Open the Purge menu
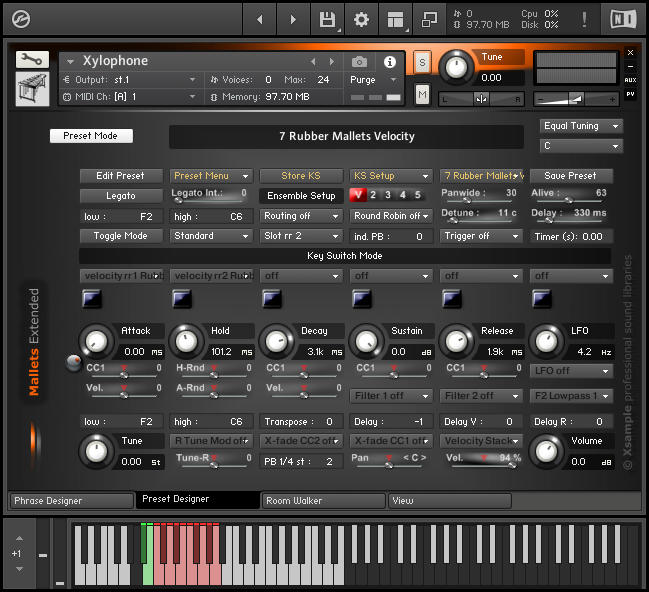Screen dimensions: 649x592 [x=373, y=79]
